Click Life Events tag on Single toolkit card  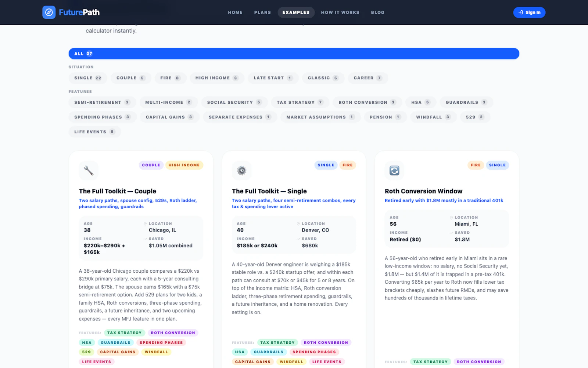(327, 362)
